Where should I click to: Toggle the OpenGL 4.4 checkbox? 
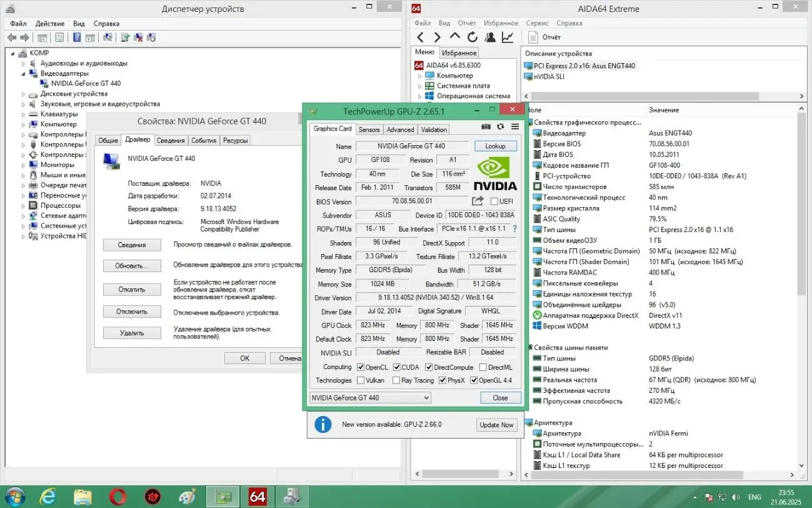coord(474,380)
